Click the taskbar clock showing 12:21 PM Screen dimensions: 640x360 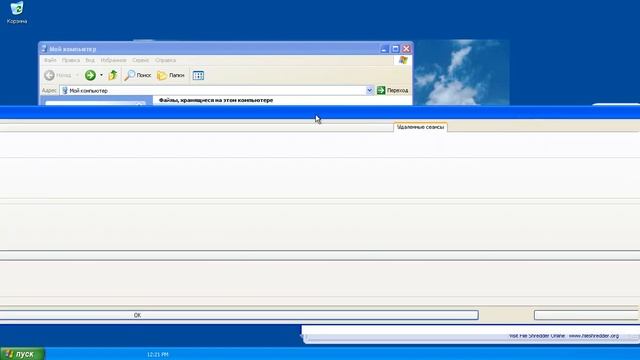click(x=158, y=354)
